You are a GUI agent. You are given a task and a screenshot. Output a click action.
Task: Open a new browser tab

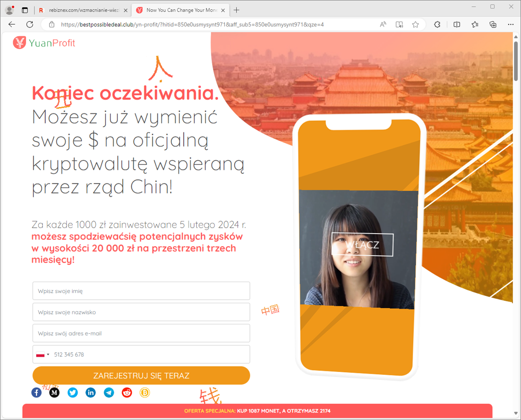(x=237, y=10)
